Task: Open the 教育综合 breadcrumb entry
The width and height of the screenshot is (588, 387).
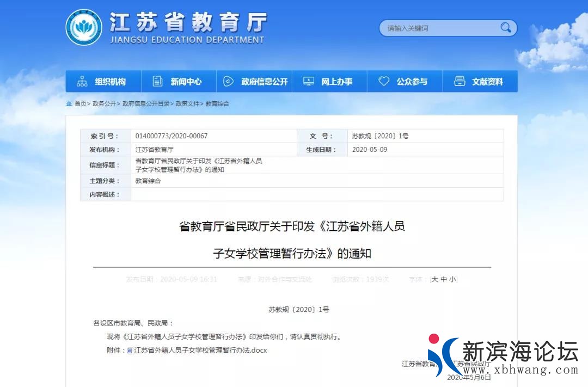Action: 218,103
